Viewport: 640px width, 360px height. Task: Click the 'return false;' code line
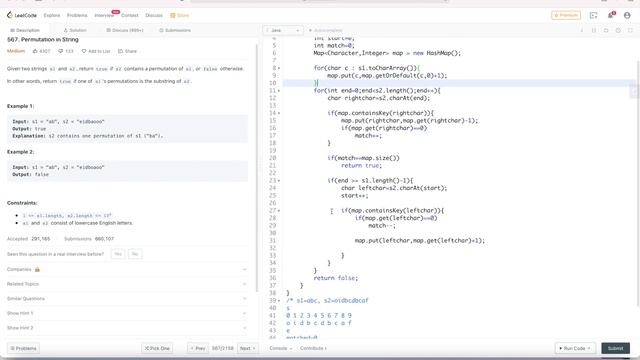[336, 278]
